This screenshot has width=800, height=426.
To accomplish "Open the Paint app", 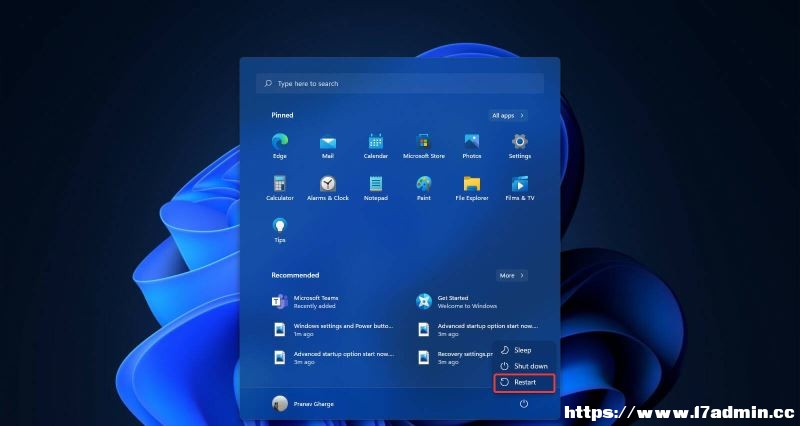I will coord(423,188).
